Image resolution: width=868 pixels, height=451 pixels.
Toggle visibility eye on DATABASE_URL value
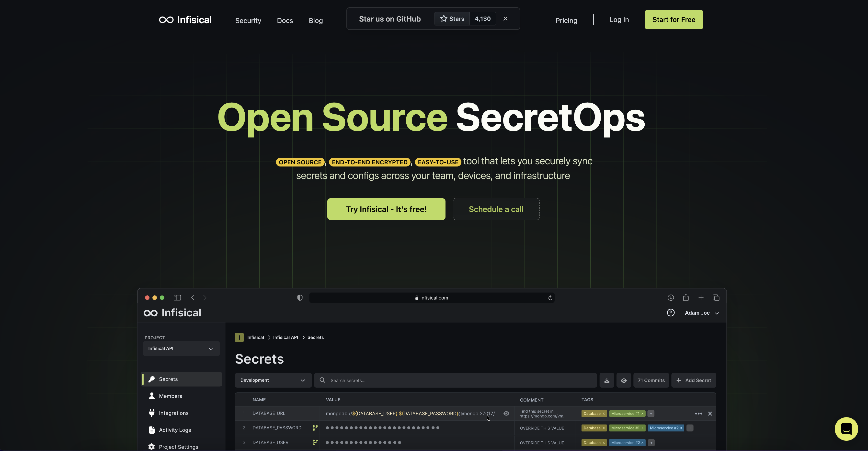(x=506, y=414)
